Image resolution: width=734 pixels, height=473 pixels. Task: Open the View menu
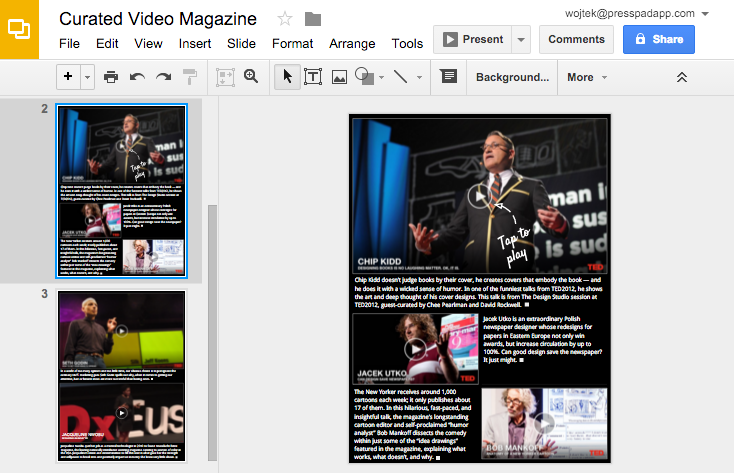pos(148,44)
